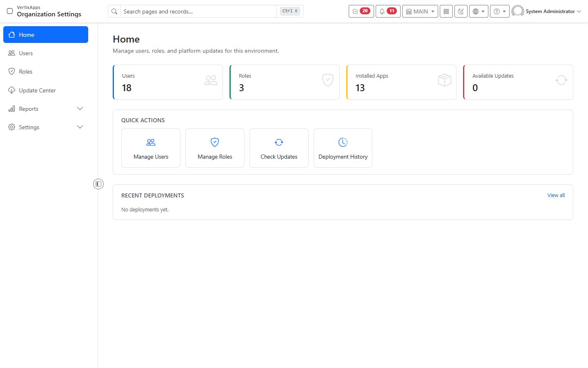Click the "No deployments yet." message

pyautogui.click(x=145, y=210)
